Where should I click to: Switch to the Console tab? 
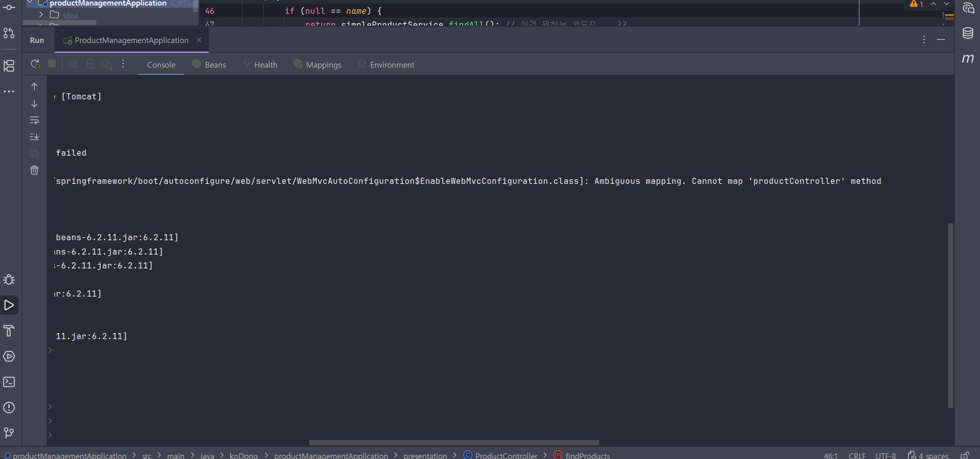pos(161,65)
